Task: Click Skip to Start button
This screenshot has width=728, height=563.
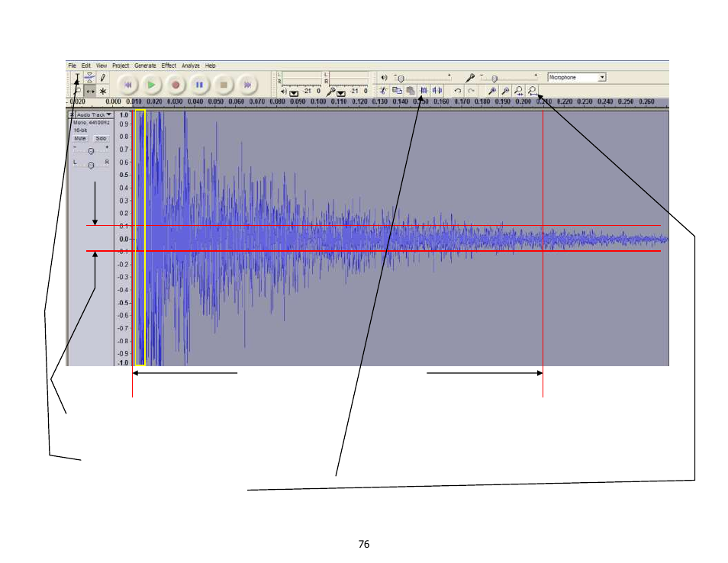Action: 127,85
